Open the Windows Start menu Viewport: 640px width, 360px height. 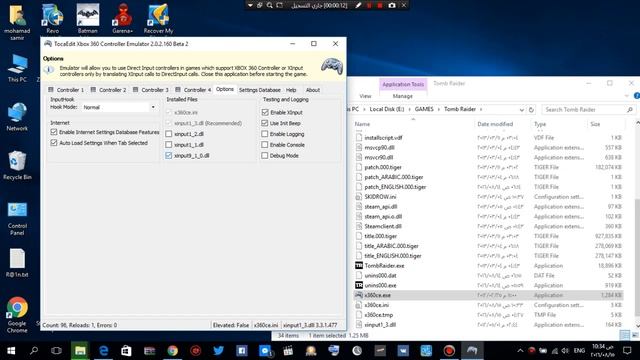pos(11,351)
